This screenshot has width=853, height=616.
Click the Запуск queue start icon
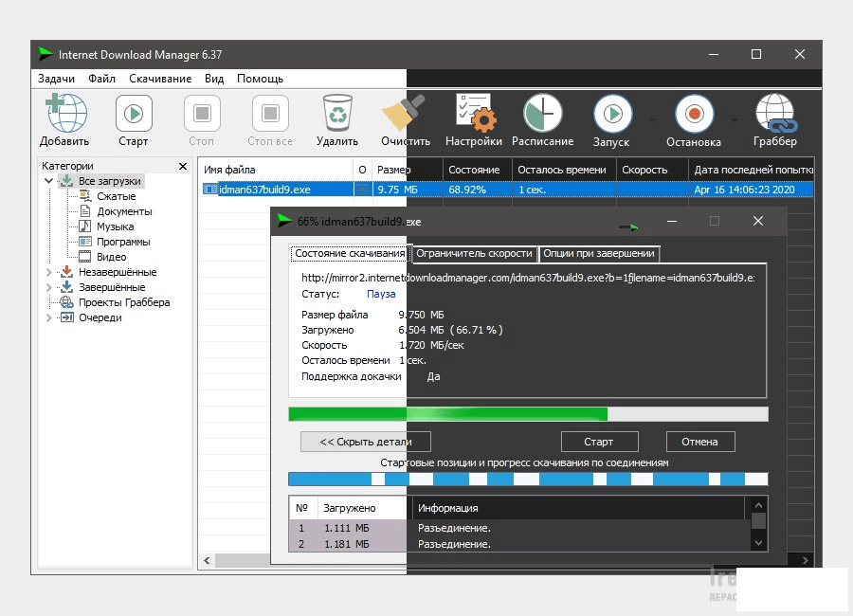[x=612, y=113]
